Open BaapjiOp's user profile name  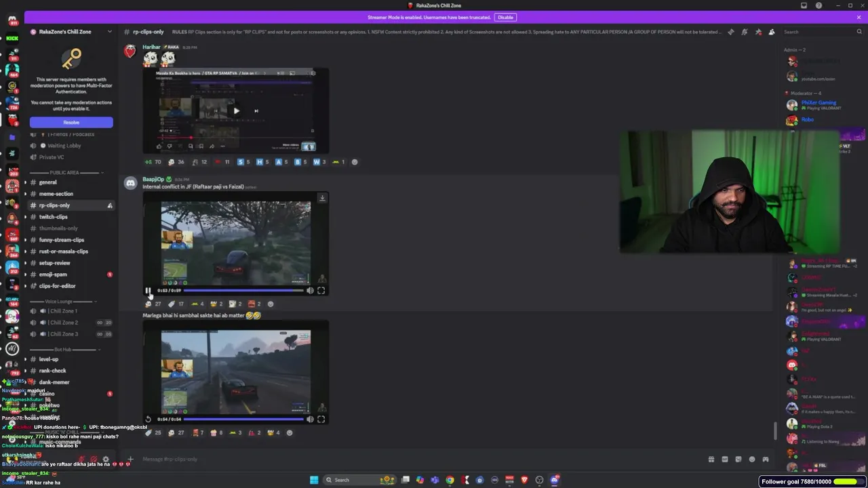[x=153, y=179]
